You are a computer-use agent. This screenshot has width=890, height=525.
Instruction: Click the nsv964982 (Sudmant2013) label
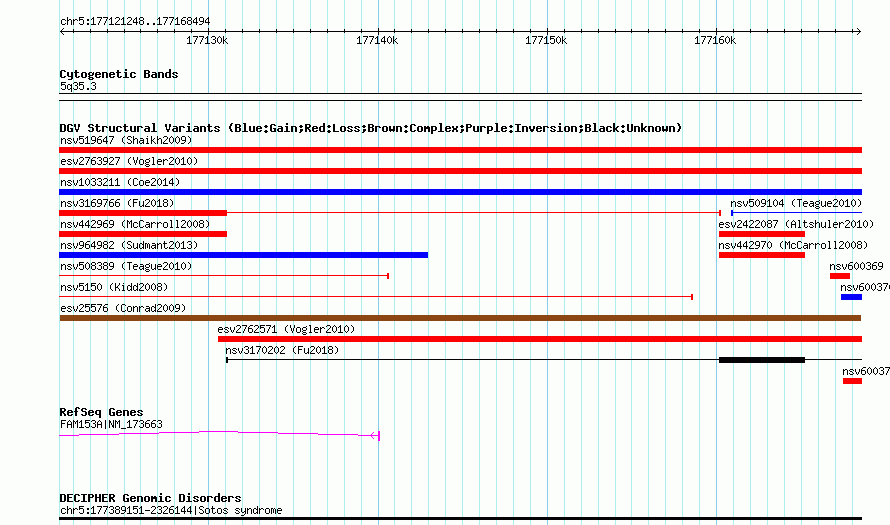tap(129, 245)
